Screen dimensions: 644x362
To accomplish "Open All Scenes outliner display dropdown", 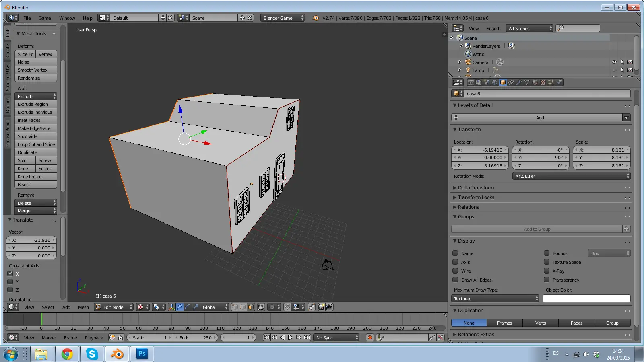I will 529,28.
